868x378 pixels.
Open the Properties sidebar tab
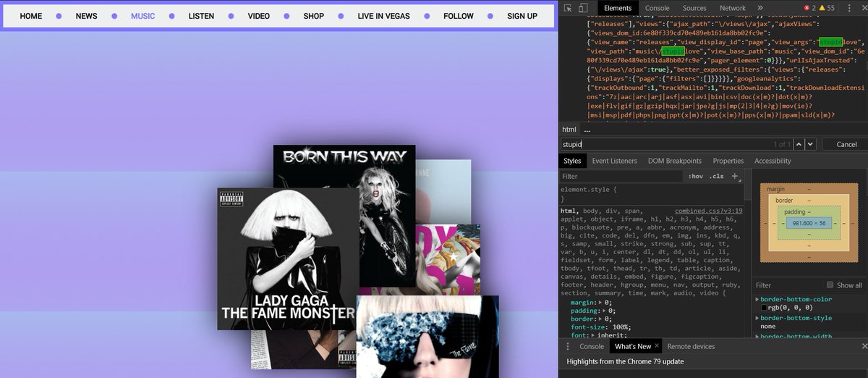click(728, 161)
